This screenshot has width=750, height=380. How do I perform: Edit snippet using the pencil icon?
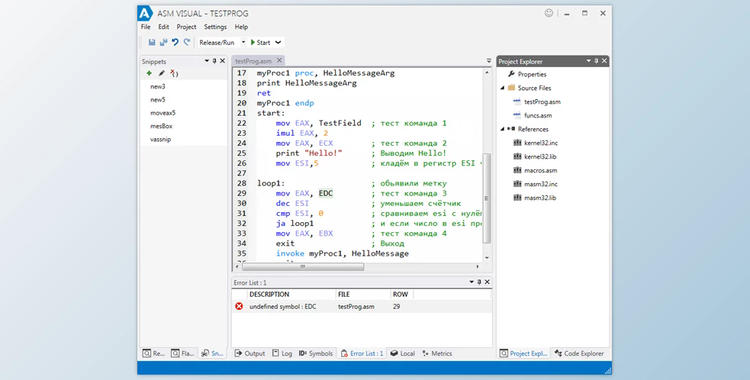[162, 73]
